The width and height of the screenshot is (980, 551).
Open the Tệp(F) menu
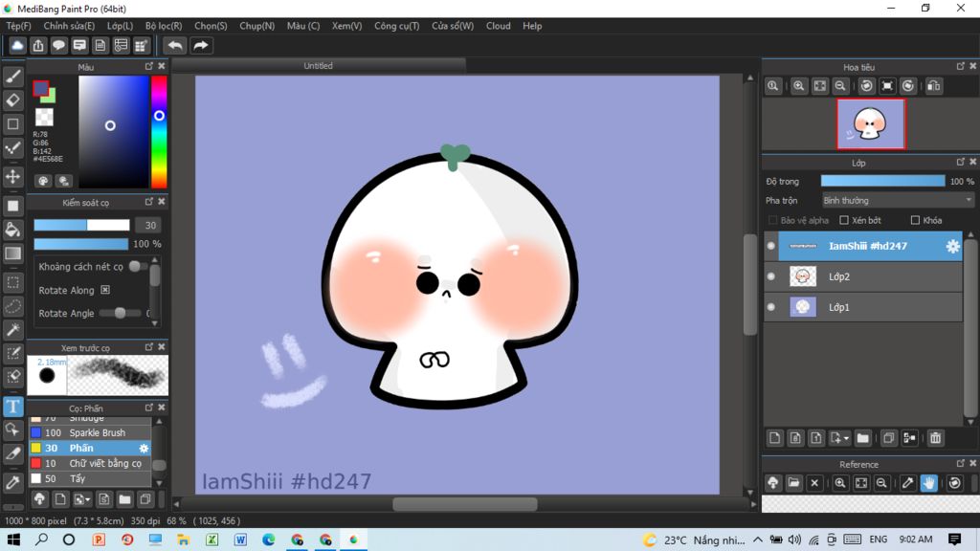(19, 26)
